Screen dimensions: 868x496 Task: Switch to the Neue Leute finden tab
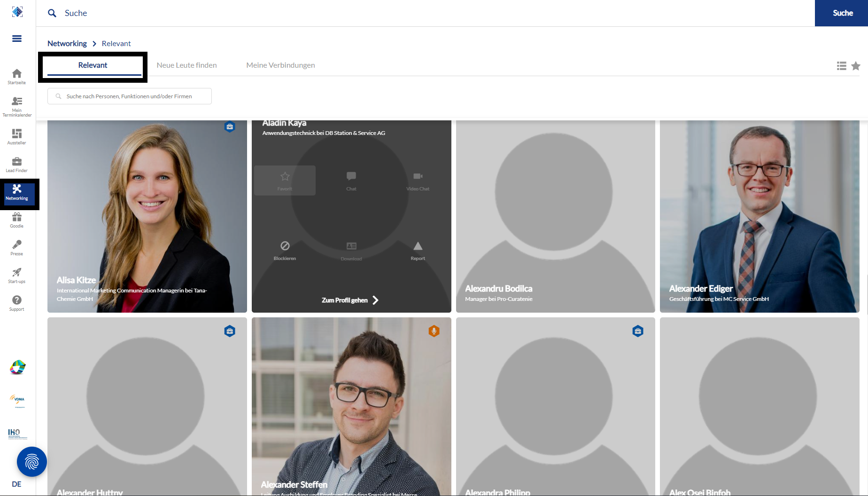pos(186,65)
